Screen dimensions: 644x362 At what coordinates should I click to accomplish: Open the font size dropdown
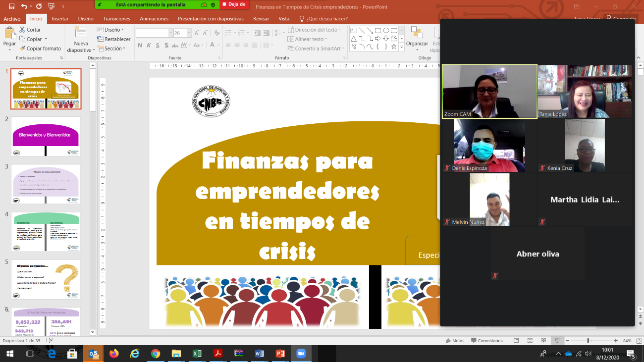[x=189, y=33]
